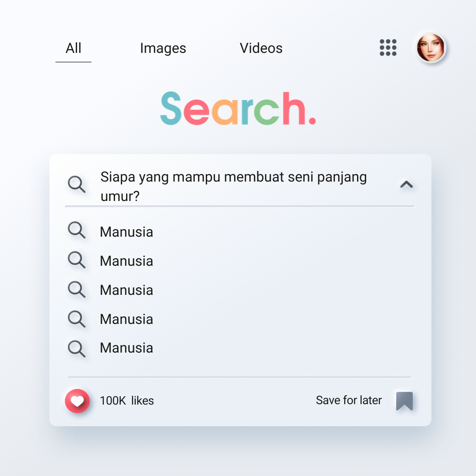Click the user profile avatar
The width and height of the screenshot is (476, 476).
(x=431, y=48)
